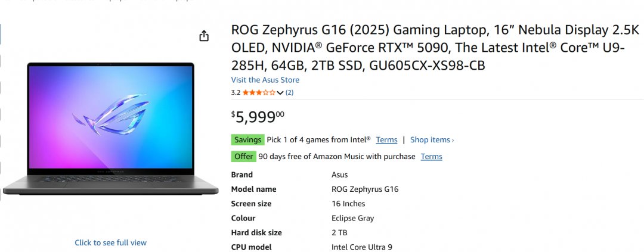Screen dimensions: 644x252
Task: Click the green Offer badge
Action: click(243, 157)
